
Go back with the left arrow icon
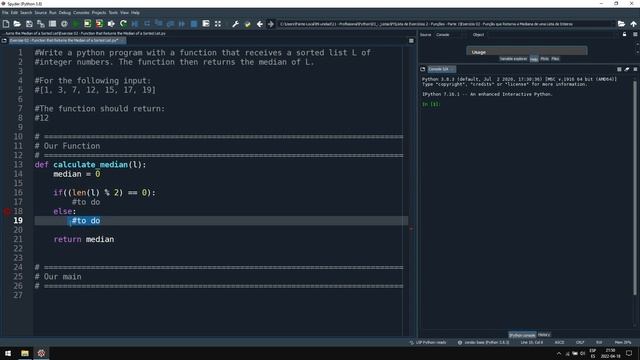(259, 24)
